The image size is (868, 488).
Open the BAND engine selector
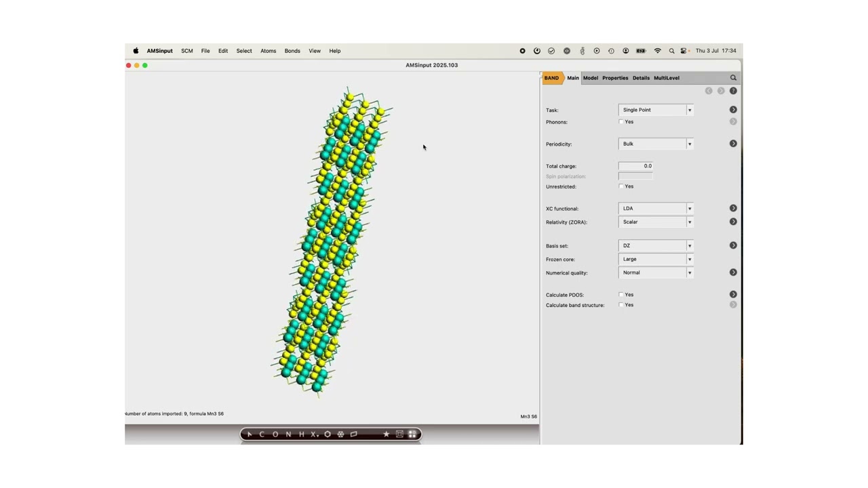(x=551, y=78)
